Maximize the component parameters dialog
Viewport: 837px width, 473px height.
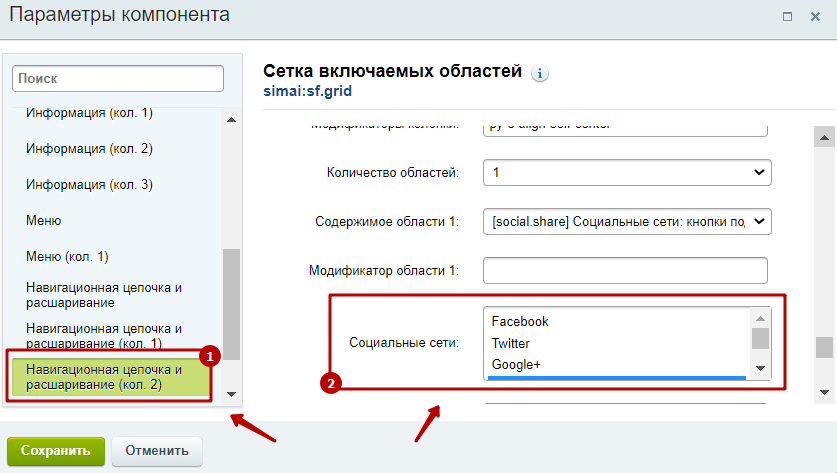pos(788,16)
